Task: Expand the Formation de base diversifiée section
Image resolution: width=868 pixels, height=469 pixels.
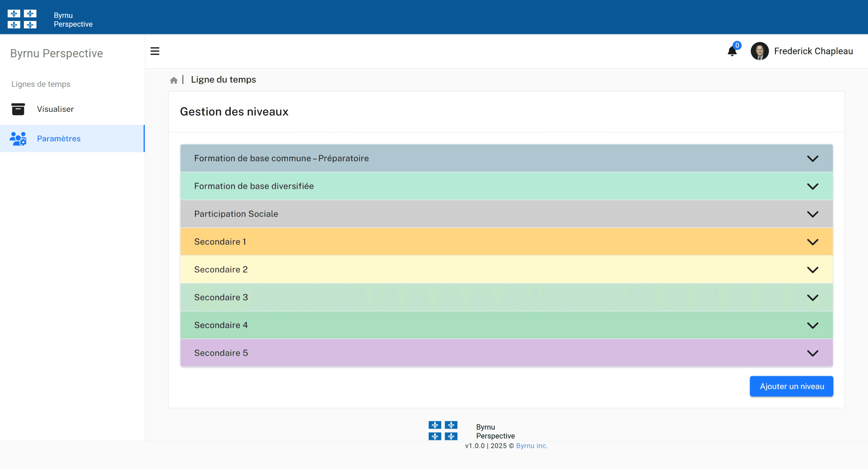Action: click(x=813, y=186)
